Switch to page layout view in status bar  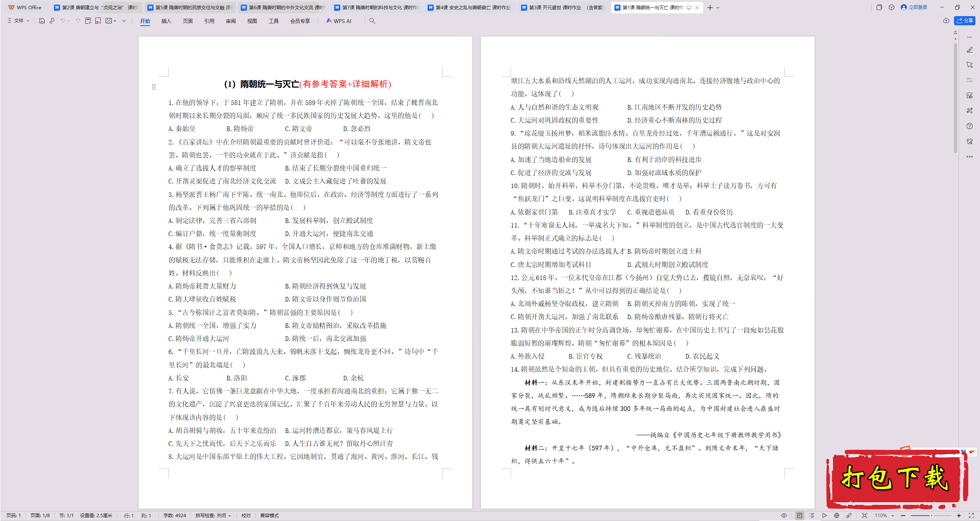[800, 516]
